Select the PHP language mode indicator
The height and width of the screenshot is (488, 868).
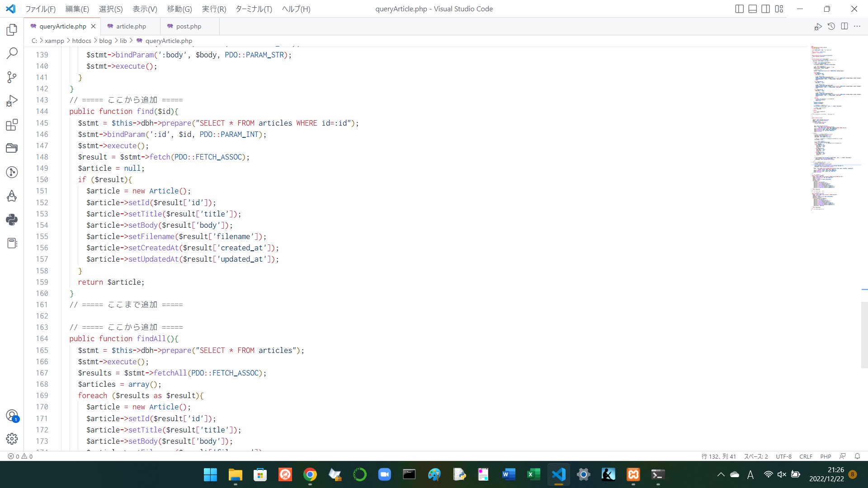tap(826, 456)
